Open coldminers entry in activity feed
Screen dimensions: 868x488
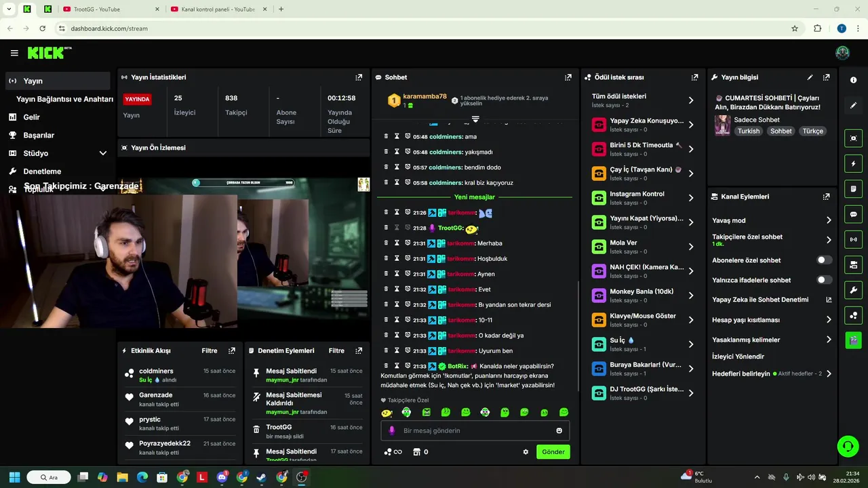pyautogui.click(x=180, y=375)
